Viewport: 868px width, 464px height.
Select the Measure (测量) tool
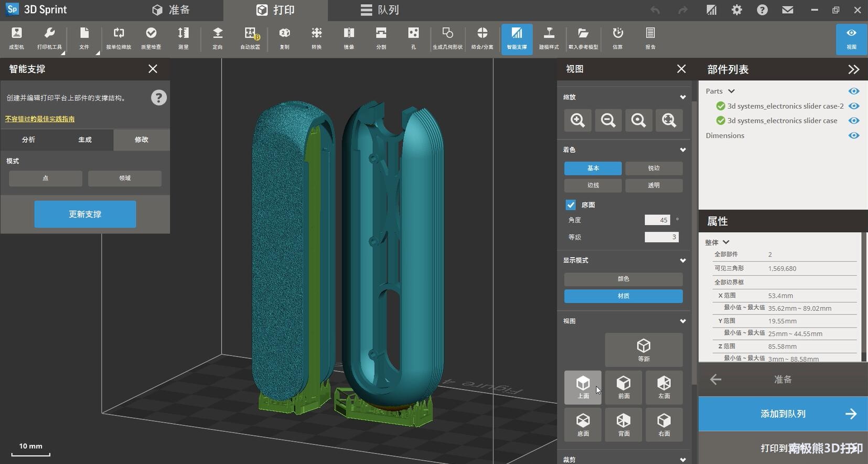point(183,38)
